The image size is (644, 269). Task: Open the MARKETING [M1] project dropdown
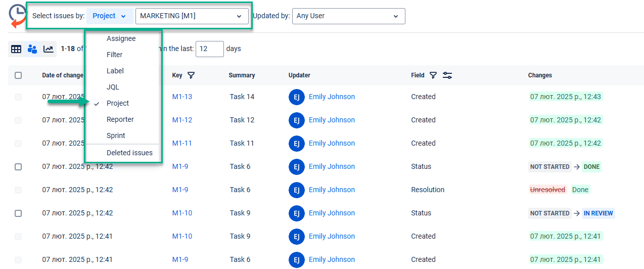click(191, 16)
